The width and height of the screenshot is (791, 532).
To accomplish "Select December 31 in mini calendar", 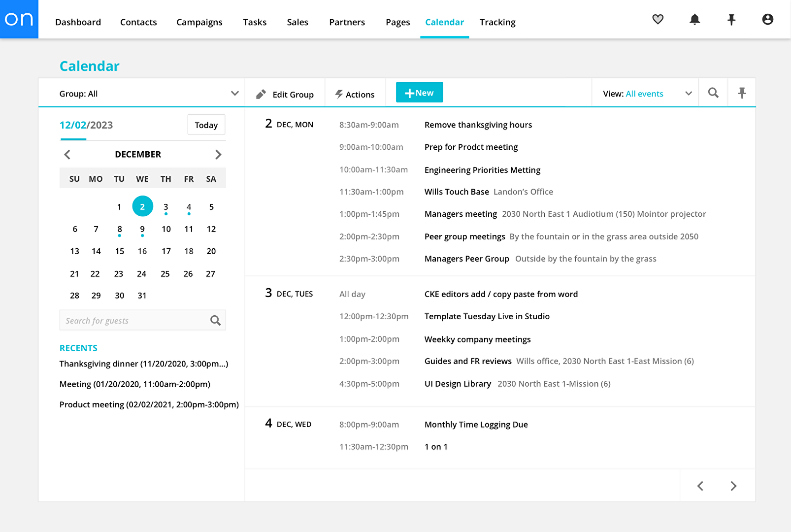I will click(142, 296).
